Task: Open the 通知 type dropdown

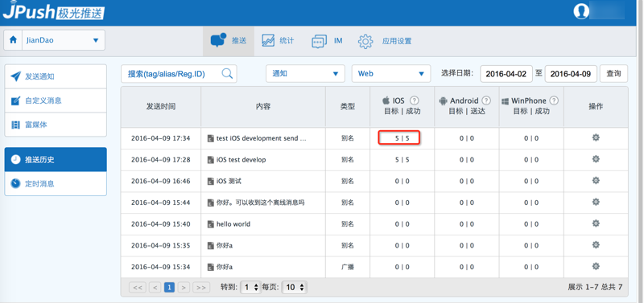Action: (x=305, y=74)
